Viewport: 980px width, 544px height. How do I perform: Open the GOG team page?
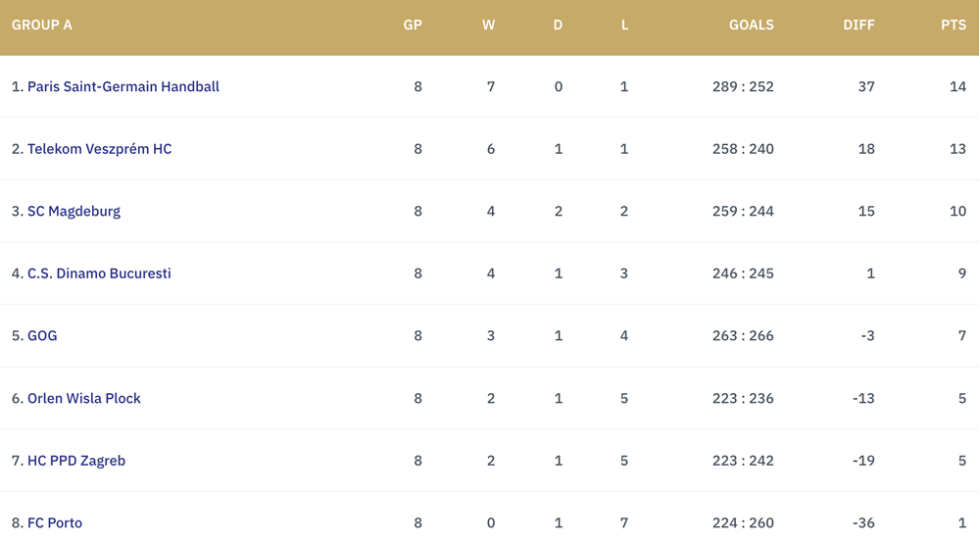click(x=42, y=336)
